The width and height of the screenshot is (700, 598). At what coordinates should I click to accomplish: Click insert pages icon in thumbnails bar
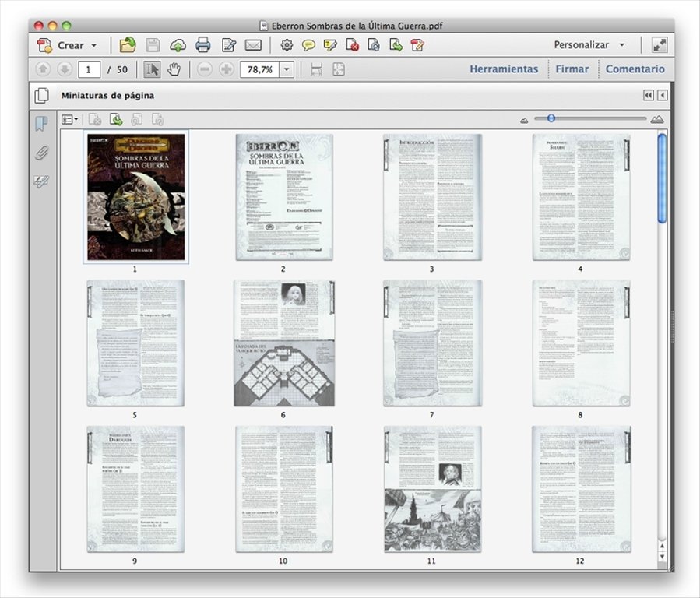pyautogui.click(x=116, y=120)
